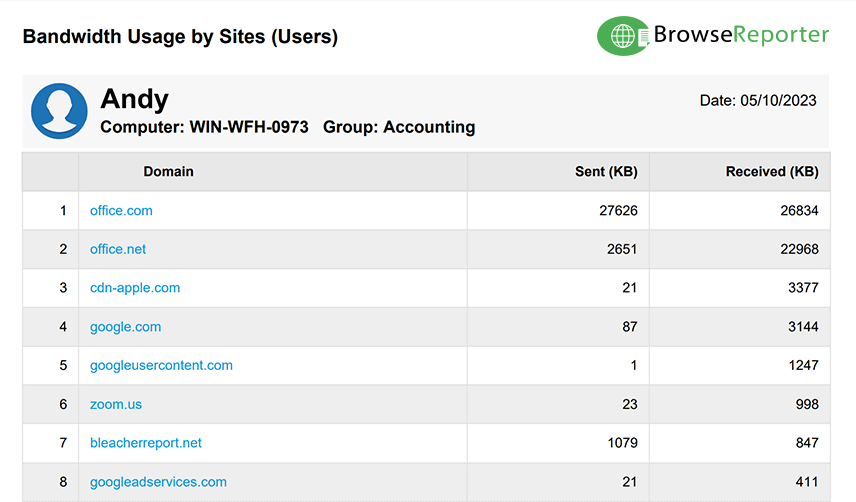The height and width of the screenshot is (502, 856).
Task: Click the Andy user name heading
Action: 134,99
